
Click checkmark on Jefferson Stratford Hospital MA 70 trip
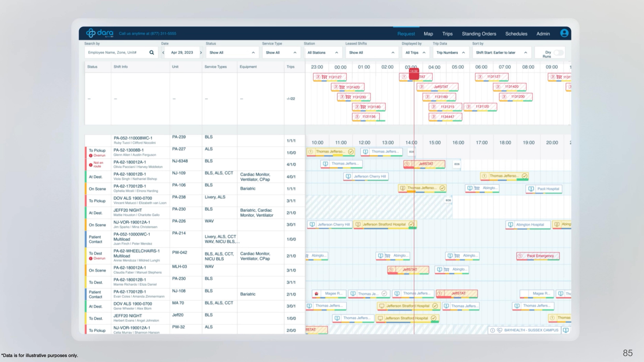click(435, 306)
